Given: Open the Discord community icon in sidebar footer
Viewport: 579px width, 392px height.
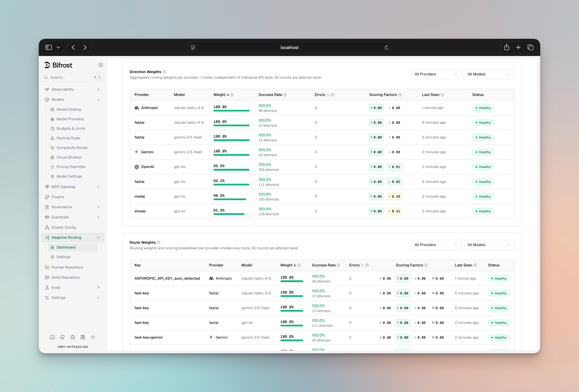Looking at the screenshot, I should tap(52, 337).
